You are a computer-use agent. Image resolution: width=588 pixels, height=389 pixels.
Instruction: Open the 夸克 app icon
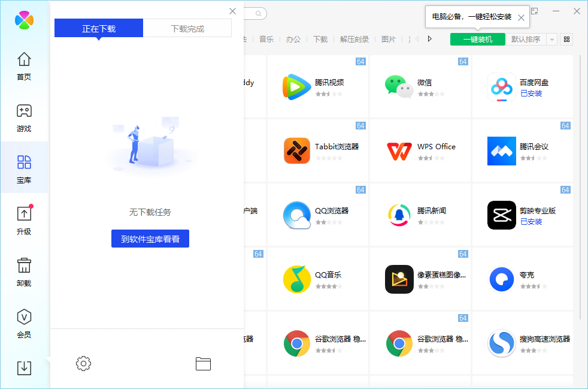click(x=502, y=279)
